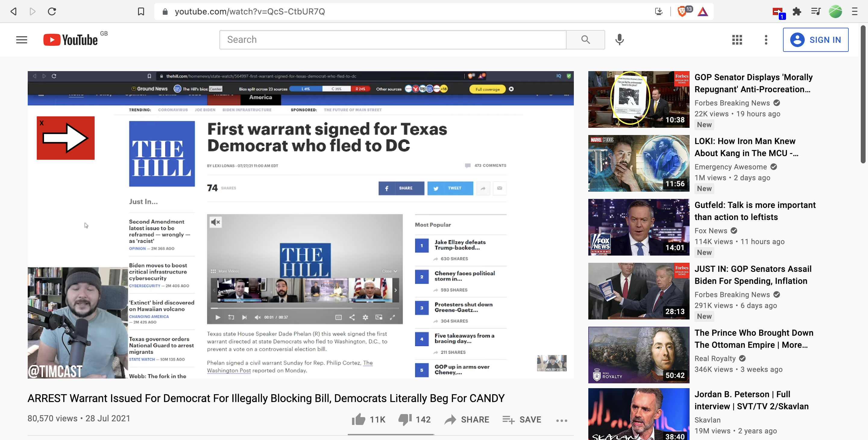Open Brave media playlist icon
The width and height of the screenshot is (868, 440).
816,11
